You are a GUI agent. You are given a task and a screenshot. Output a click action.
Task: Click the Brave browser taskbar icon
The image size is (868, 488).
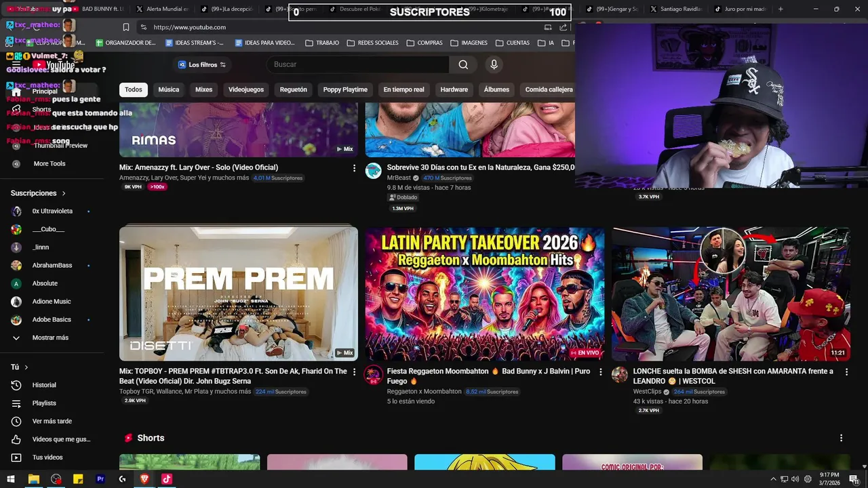(x=144, y=479)
